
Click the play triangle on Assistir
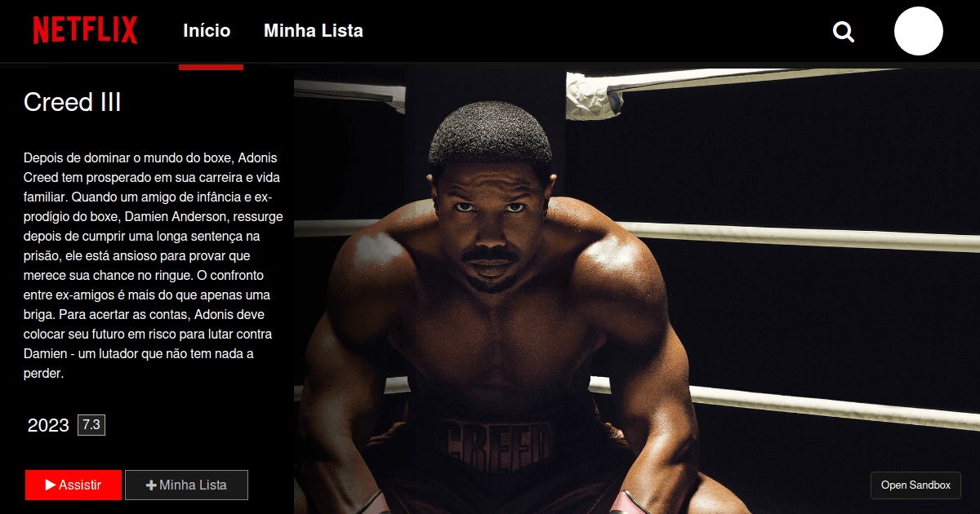coord(51,485)
